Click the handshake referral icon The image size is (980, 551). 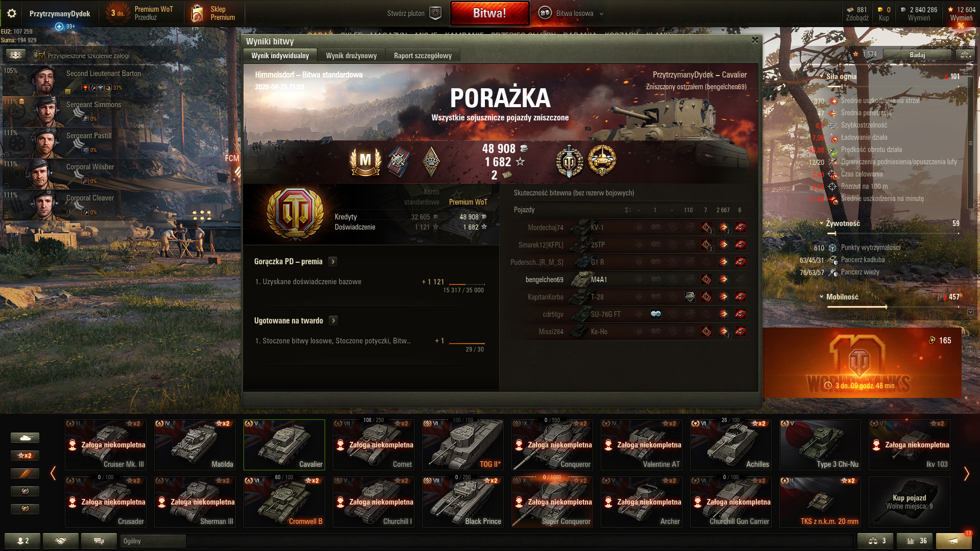coord(61,541)
